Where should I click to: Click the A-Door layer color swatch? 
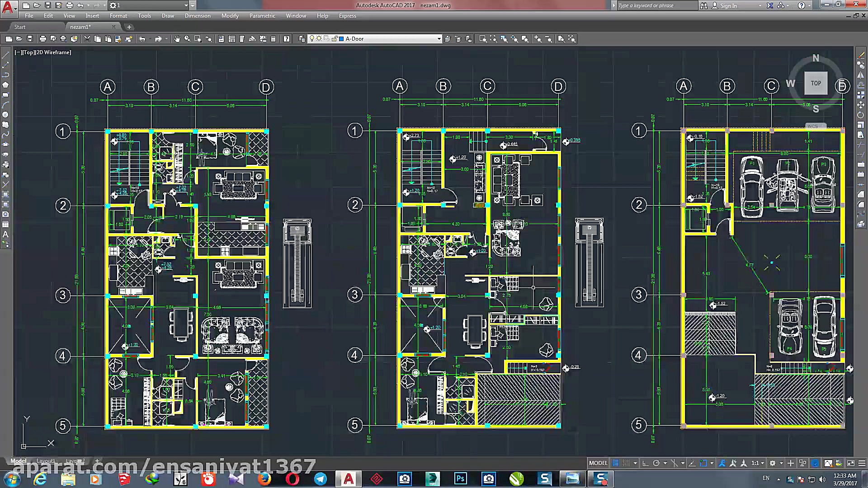click(x=341, y=39)
